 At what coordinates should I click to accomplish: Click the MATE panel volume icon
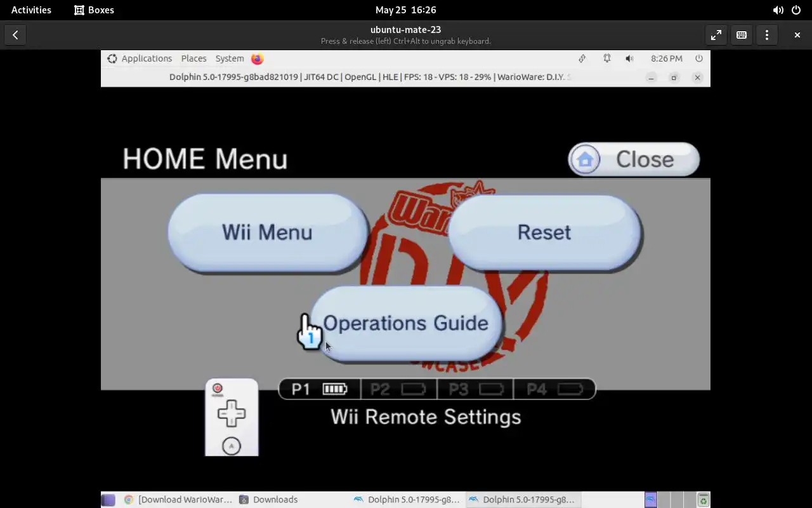click(x=629, y=58)
